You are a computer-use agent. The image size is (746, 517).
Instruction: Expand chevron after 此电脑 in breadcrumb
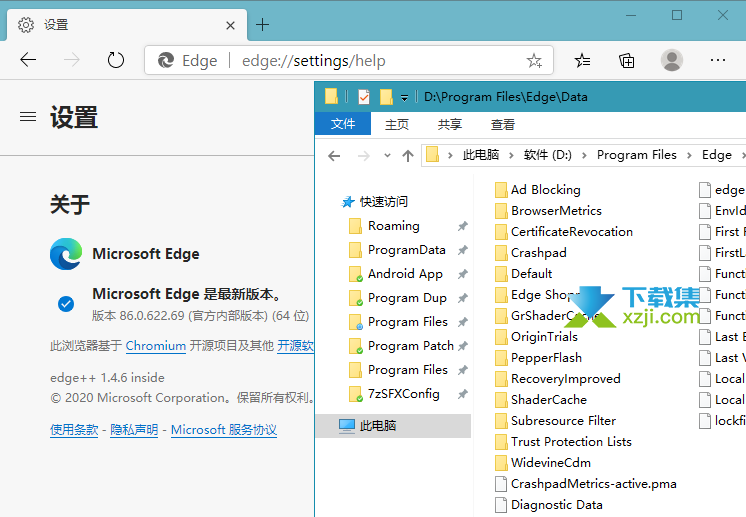pos(511,156)
